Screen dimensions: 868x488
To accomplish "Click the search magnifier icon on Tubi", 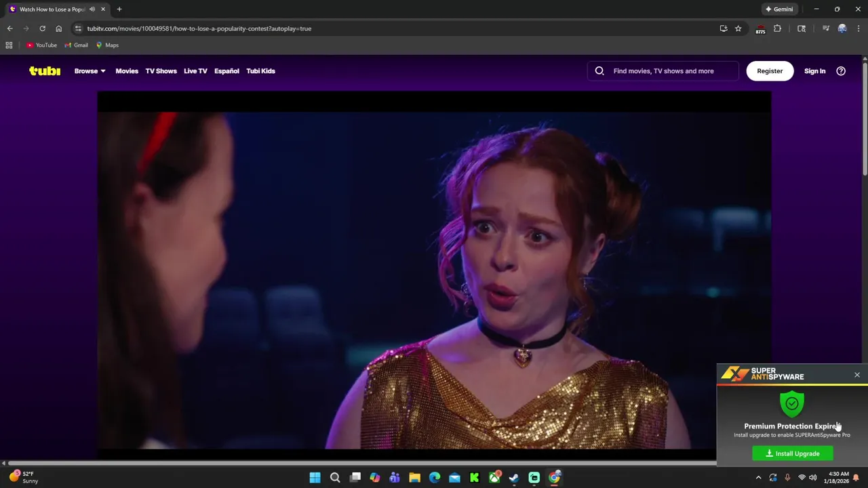I will pos(599,70).
